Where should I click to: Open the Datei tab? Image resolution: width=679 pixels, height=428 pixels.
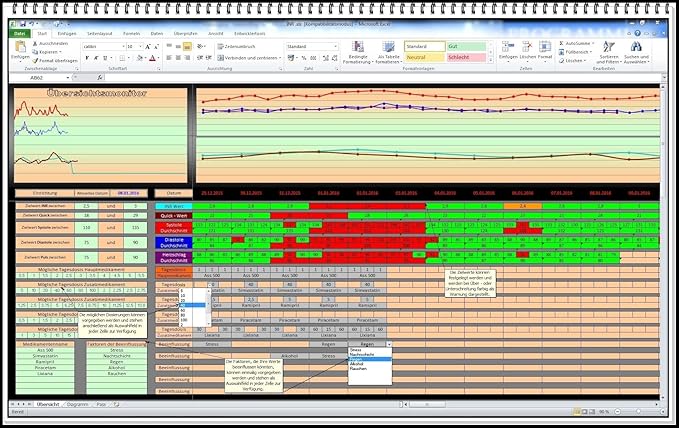pos(20,33)
